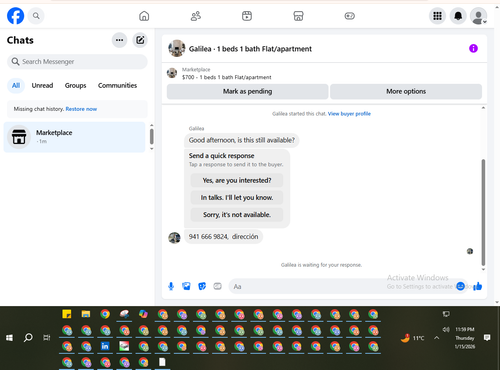Click the conversation scrollbar thumb
Viewport: 500px width, 370px height.
[483, 212]
